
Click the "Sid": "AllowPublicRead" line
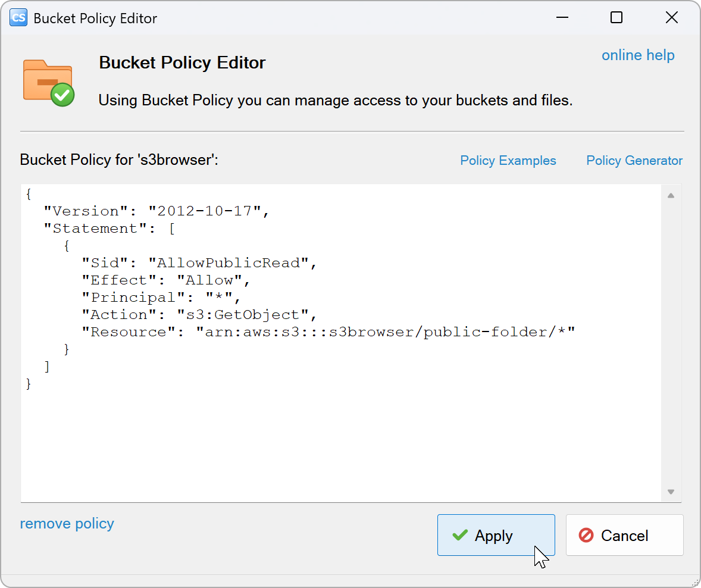199,263
